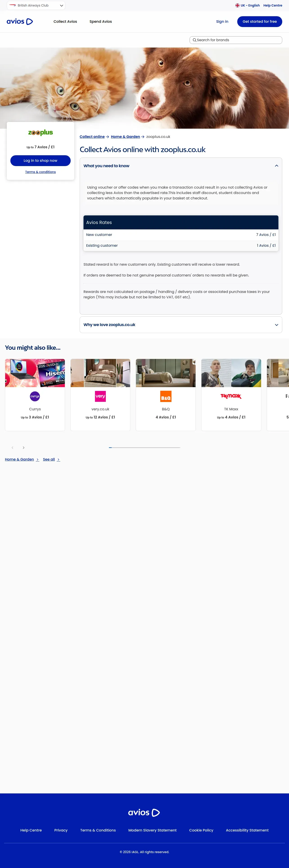Open Modern Slavery Statement link
This screenshot has width=289, height=868.
tap(152, 830)
